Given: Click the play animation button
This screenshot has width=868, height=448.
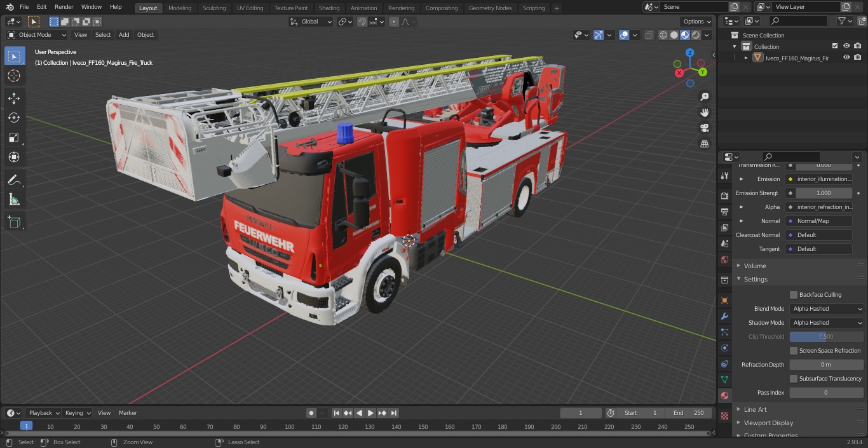Looking at the screenshot, I should pos(370,413).
